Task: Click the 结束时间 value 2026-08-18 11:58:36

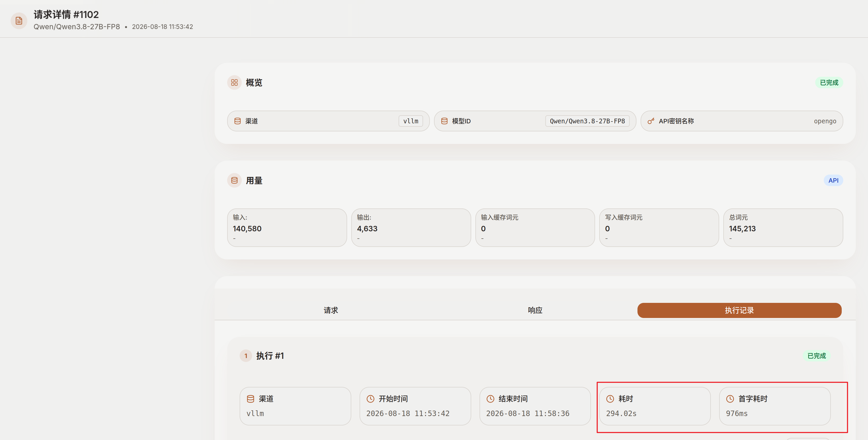Action: click(528, 413)
